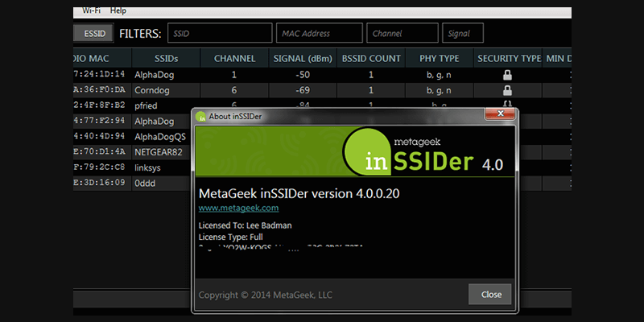Click the inSSIDer 4.0 logo banner
Image resolution: width=644 pixels, height=322 pixels.
tap(354, 151)
